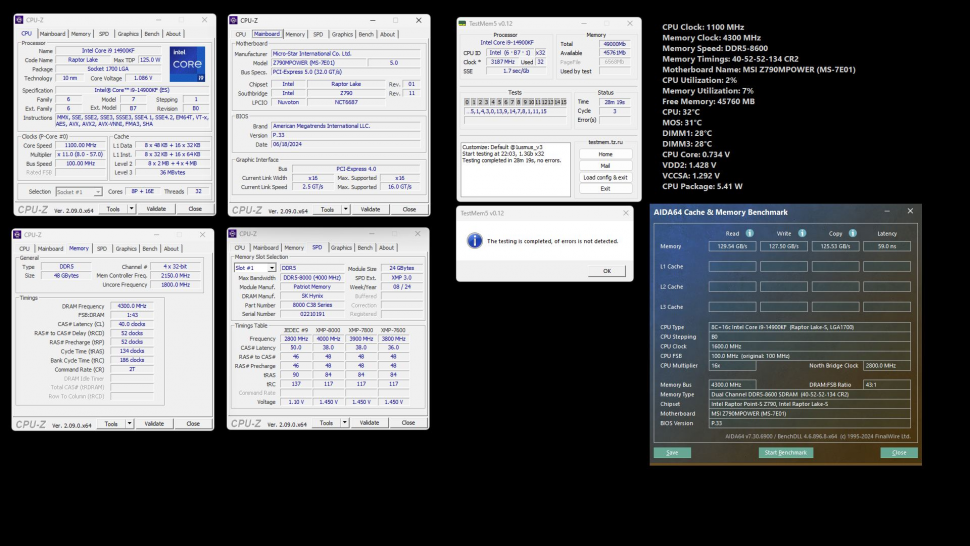
Task: Switch to the Bench tab in the CPU-Z processor window
Action: pyautogui.click(x=152, y=34)
